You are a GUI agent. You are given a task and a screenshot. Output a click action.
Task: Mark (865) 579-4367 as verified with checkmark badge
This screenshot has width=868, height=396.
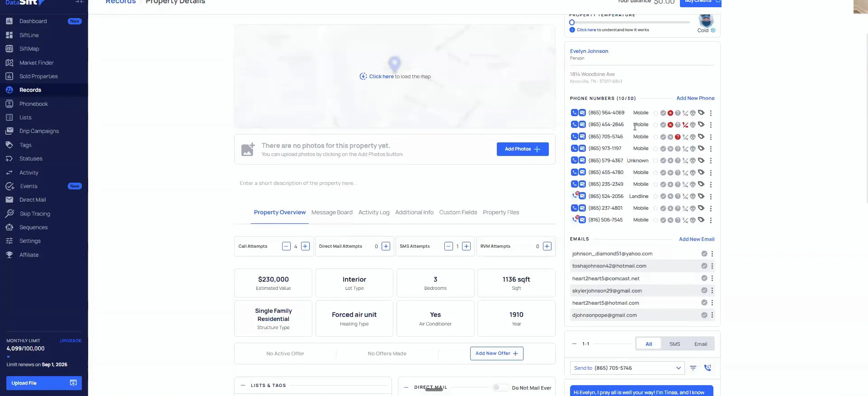click(663, 160)
